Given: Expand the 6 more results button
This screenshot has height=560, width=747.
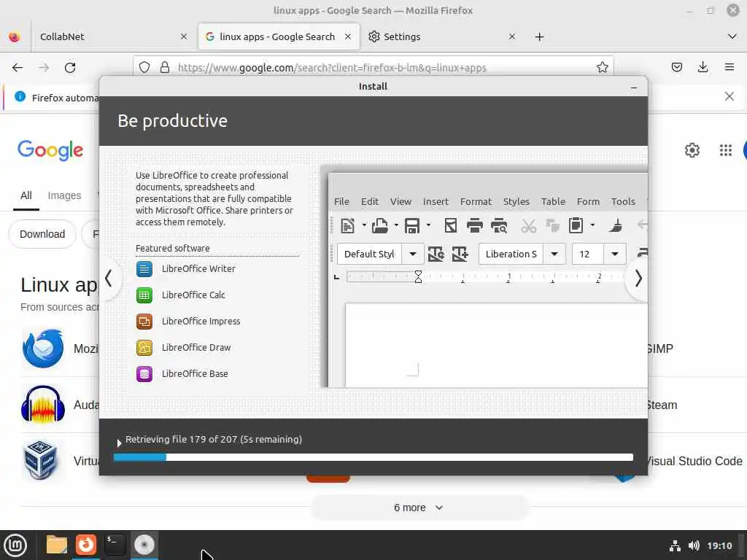Looking at the screenshot, I should click(x=419, y=507).
